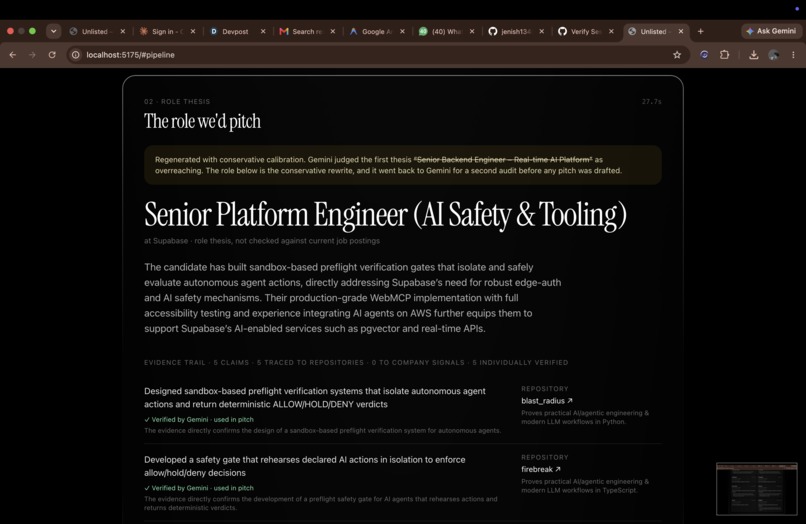This screenshot has height=524, width=806.
Task: Click the struck-through 'Senior Backend Engineer' thesis text
Action: 503,159
